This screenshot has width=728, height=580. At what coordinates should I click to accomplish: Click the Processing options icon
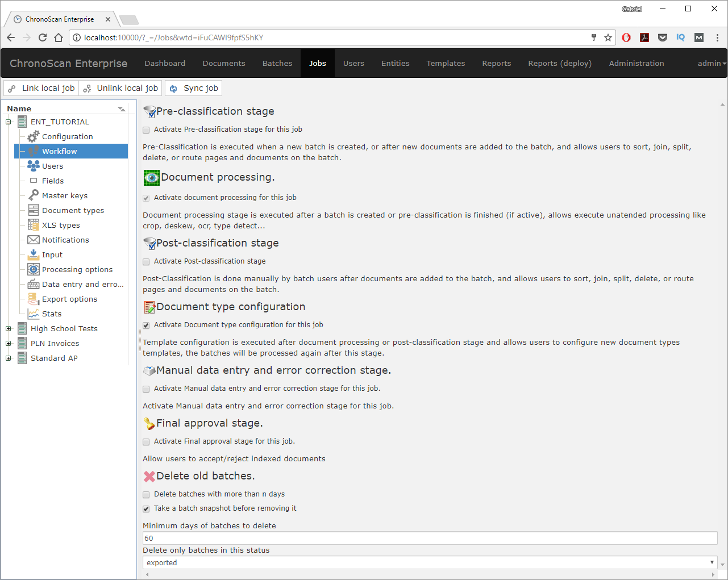(34, 269)
